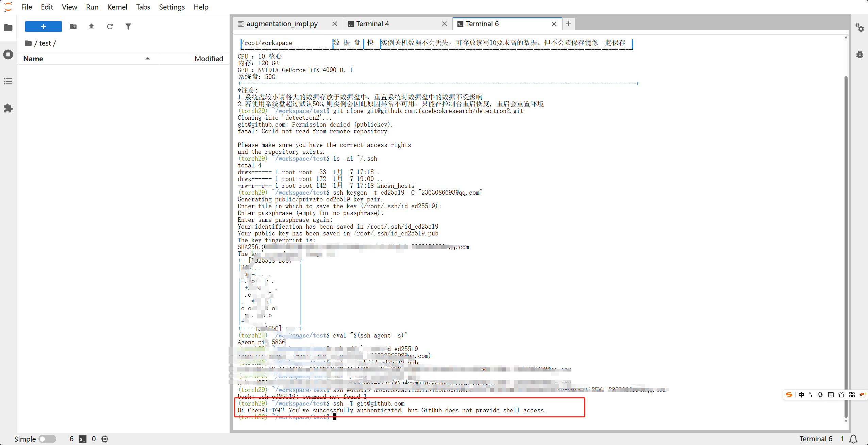Toggle the Simple interface mode switch
This screenshot has height=445, width=868.
click(x=47, y=439)
